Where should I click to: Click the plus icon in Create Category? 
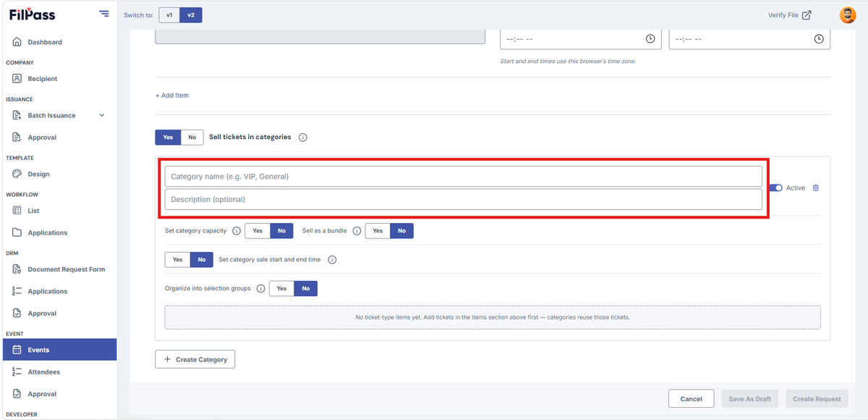tap(168, 359)
